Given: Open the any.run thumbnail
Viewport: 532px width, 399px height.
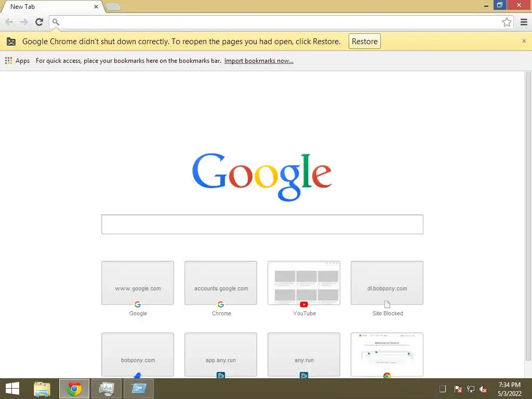Looking at the screenshot, I should [x=304, y=354].
